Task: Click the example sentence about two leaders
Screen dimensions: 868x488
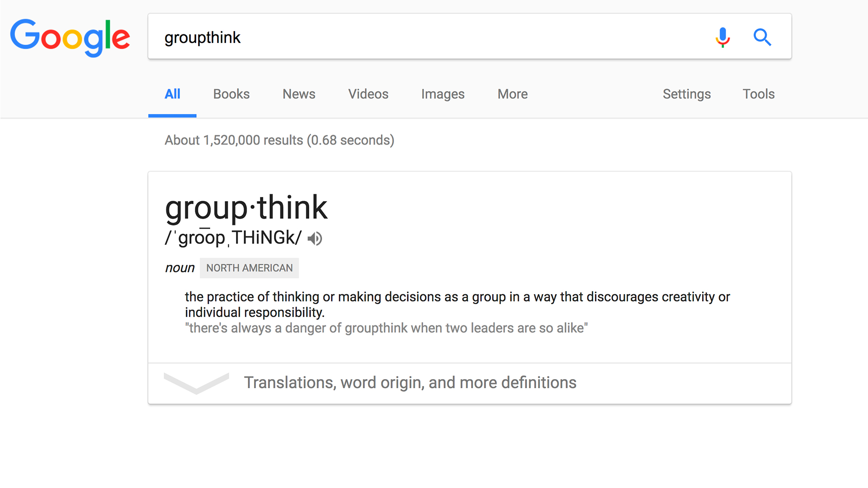Action: 386,328
